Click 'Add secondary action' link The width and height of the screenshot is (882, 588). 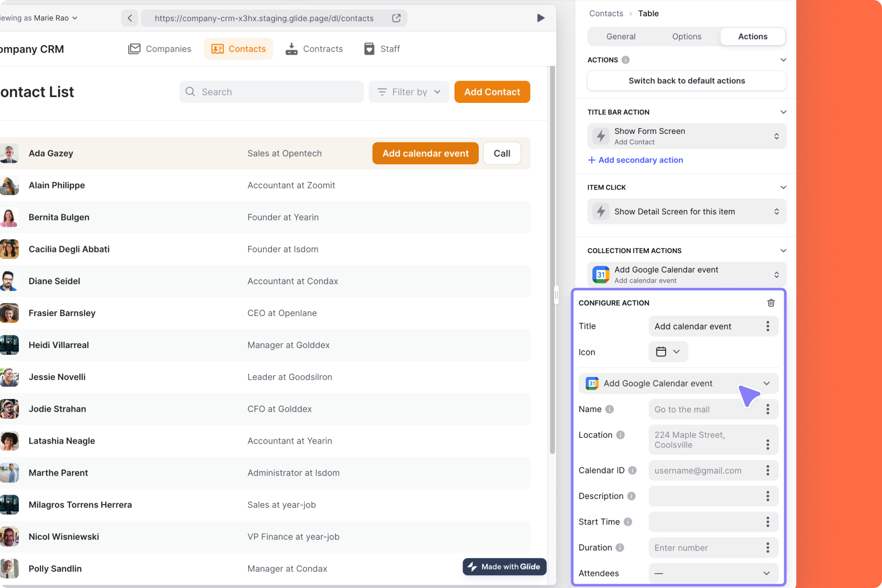pos(635,160)
